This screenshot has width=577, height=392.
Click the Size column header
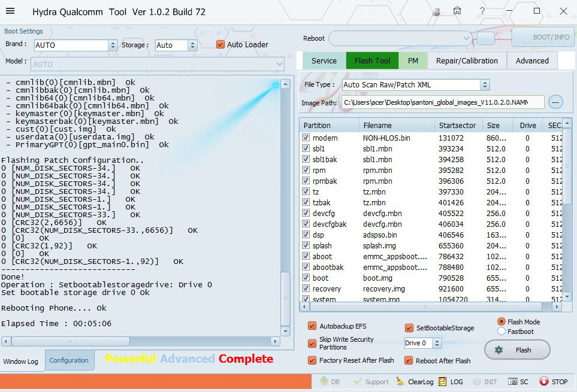[497, 125]
